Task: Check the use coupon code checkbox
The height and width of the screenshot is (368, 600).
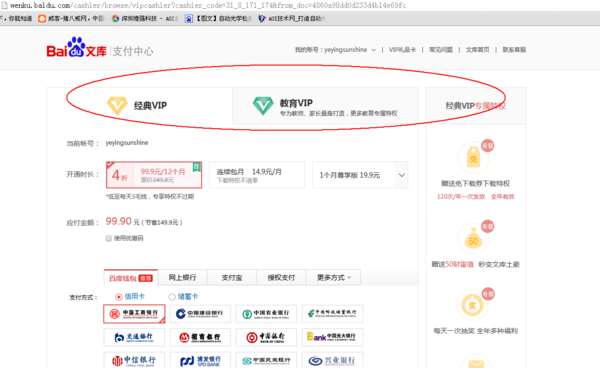Action: [x=109, y=238]
